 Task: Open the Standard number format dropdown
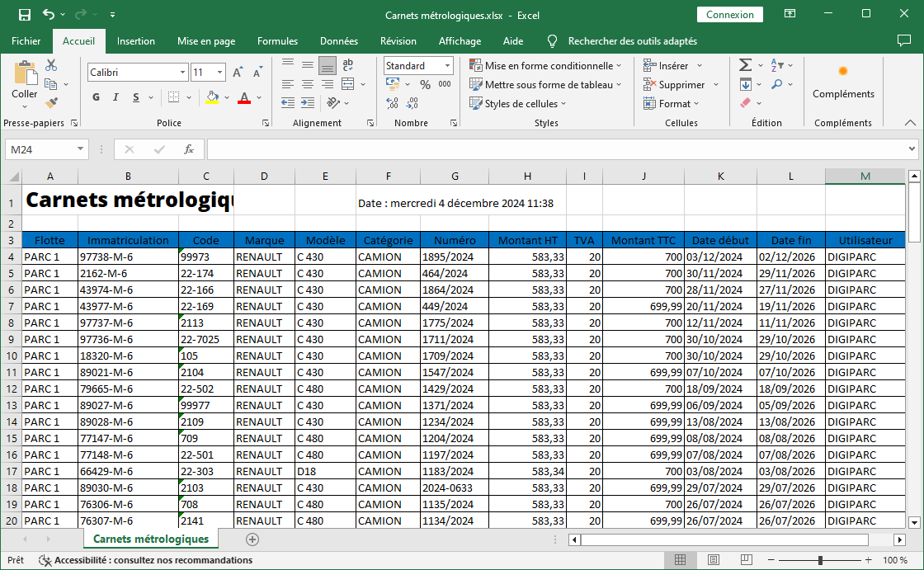click(447, 65)
